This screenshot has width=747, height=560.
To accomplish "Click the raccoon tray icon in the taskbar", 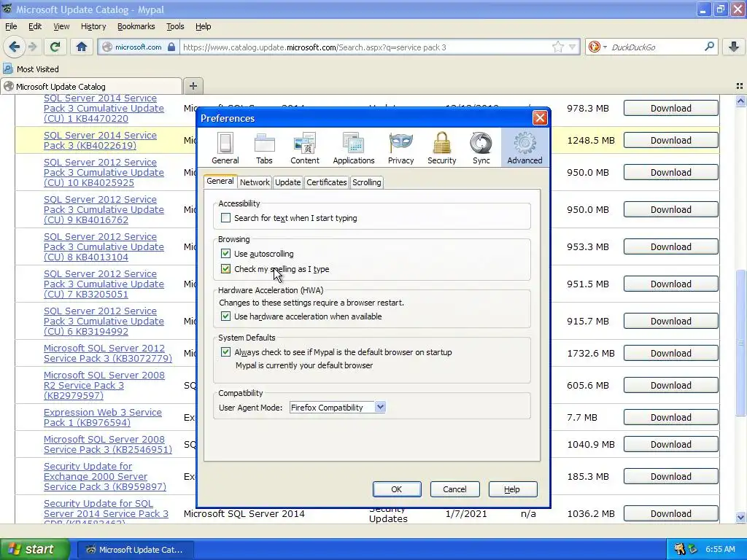I will [x=680, y=549].
